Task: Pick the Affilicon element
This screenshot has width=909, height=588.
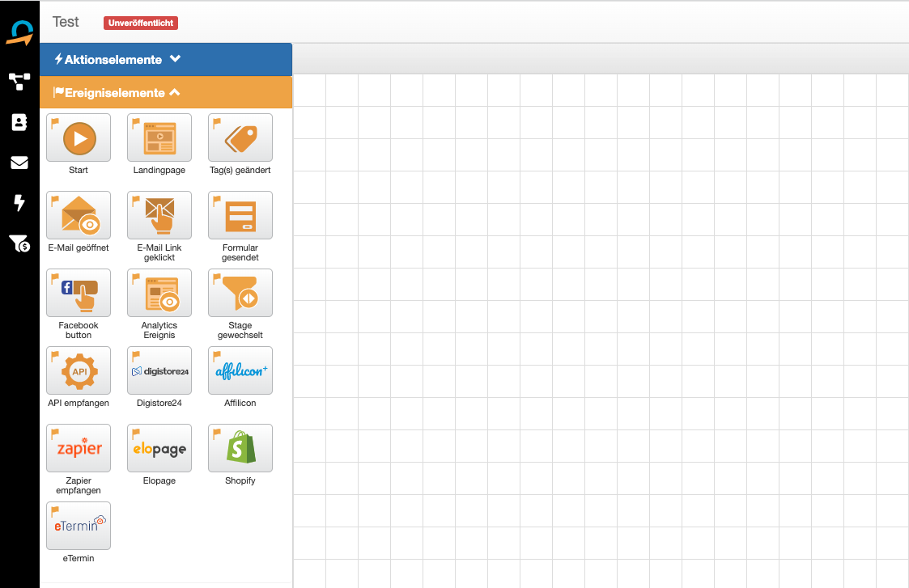Action: (240, 370)
